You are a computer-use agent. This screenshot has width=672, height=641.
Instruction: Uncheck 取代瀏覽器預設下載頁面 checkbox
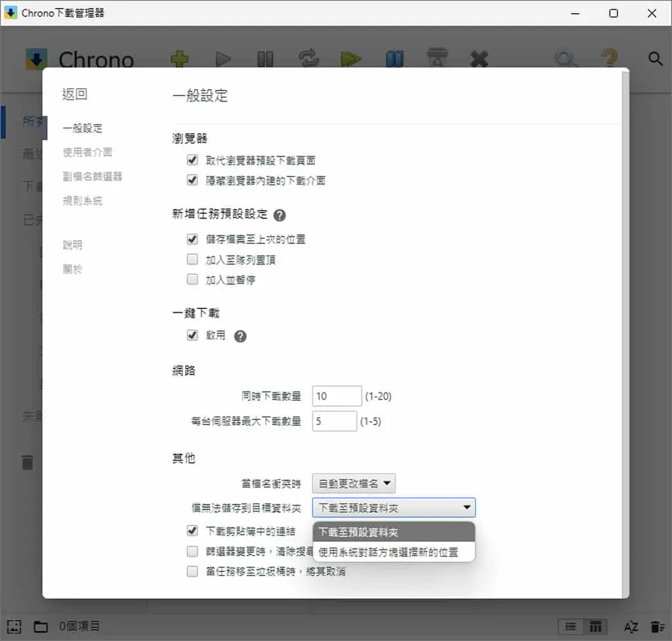coord(192,160)
